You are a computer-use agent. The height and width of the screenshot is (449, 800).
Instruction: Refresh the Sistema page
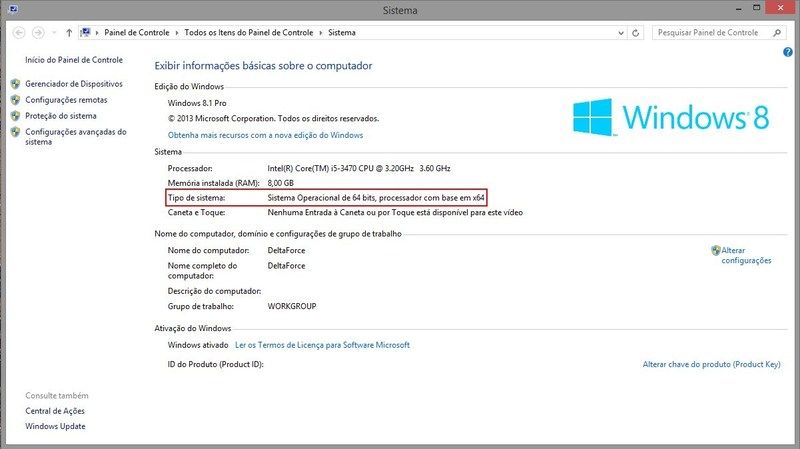coord(636,33)
